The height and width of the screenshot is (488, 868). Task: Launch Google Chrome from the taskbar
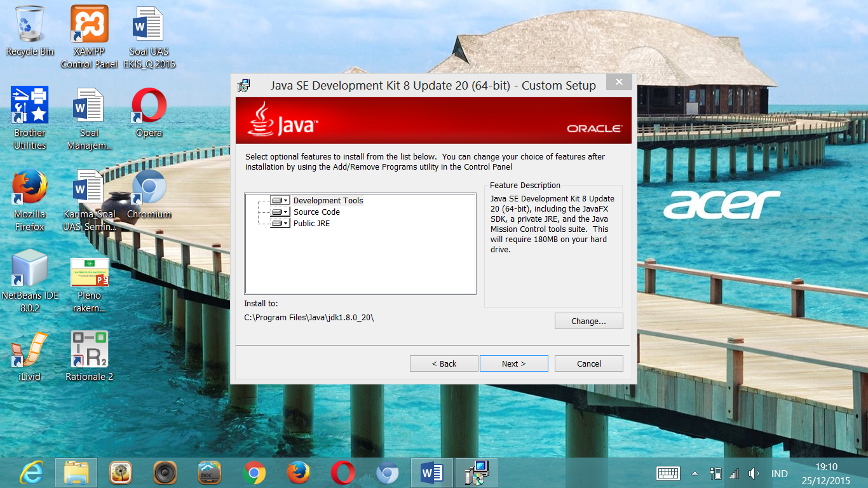pos(254,473)
